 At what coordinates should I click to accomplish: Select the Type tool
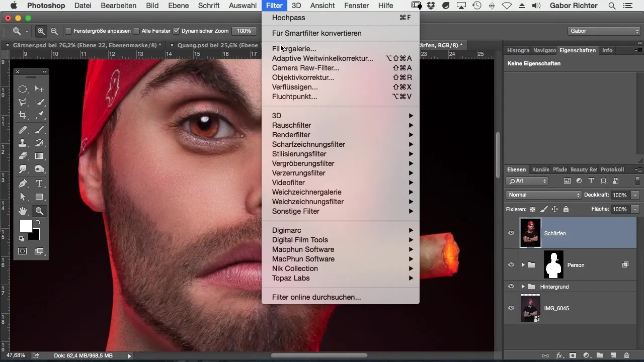tap(39, 184)
